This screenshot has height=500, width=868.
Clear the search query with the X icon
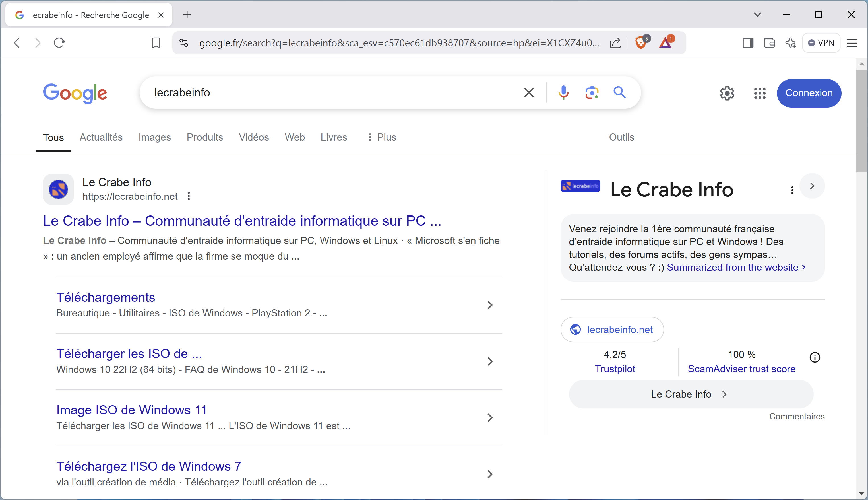tap(529, 92)
